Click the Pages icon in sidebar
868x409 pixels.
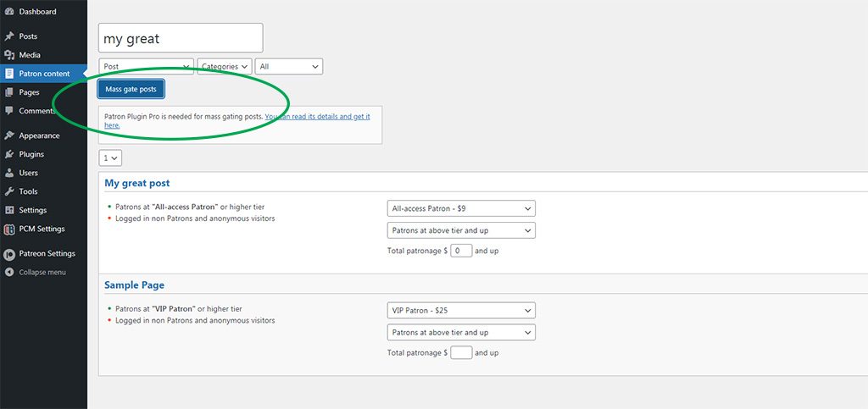click(x=8, y=92)
